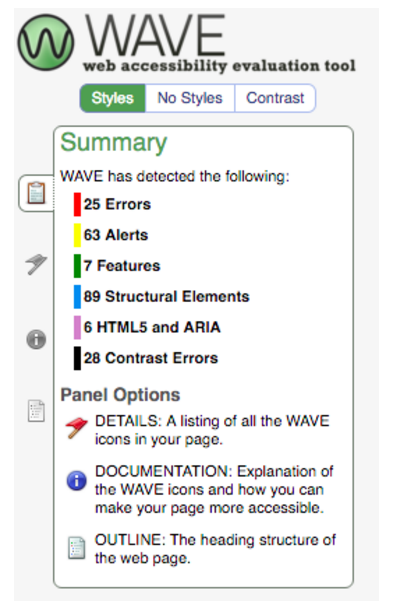Open the Outline page sidebar tab
This screenshot has width=395, height=616.
pos(36,411)
